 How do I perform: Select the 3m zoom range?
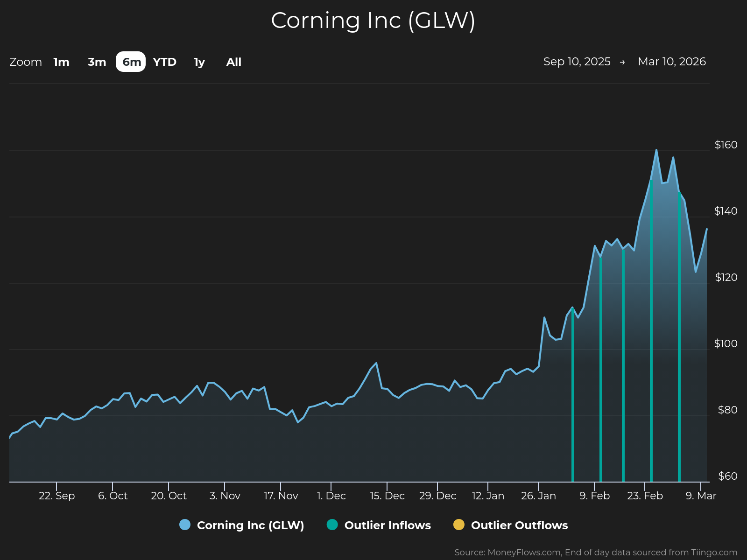coord(97,62)
